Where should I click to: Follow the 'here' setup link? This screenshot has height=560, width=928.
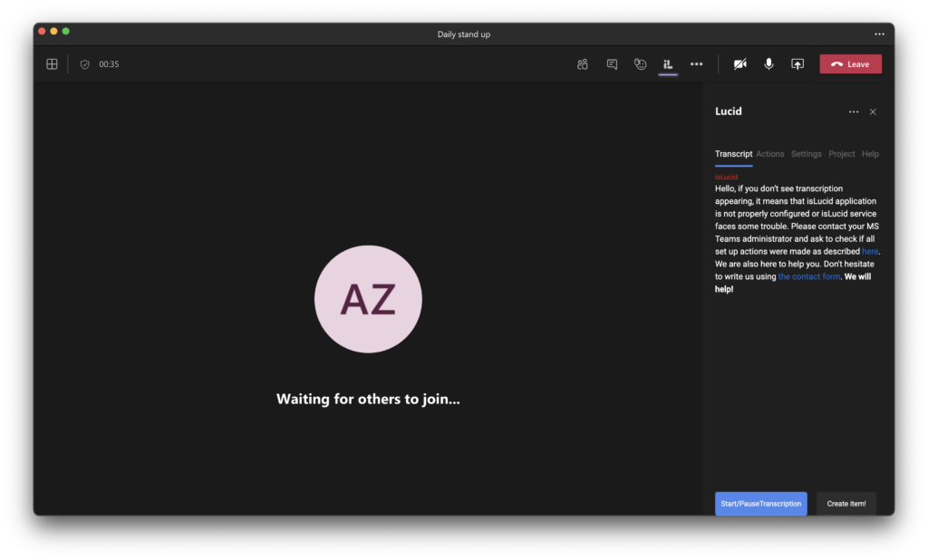[x=870, y=252]
